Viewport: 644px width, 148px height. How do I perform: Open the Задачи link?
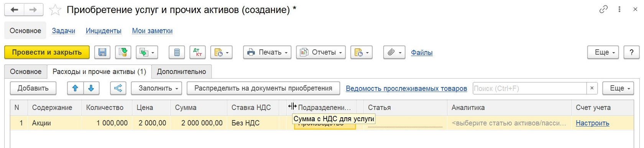(63, 31)
